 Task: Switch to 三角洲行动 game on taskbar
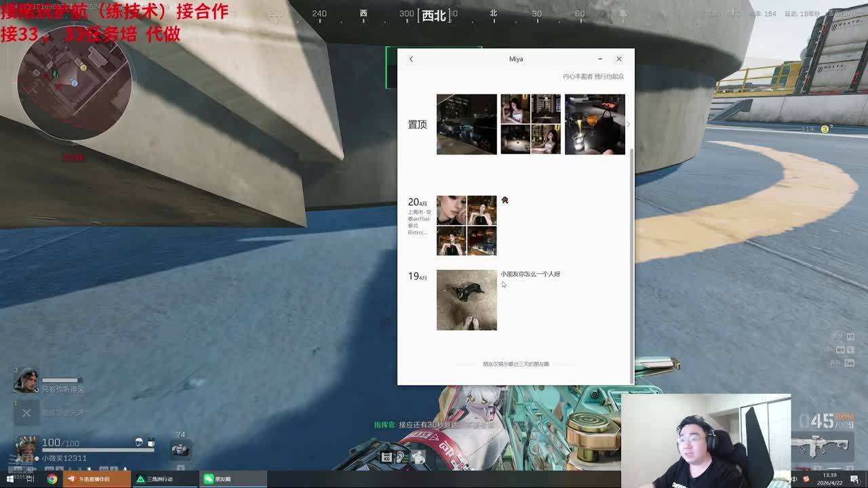click(165, 479)
